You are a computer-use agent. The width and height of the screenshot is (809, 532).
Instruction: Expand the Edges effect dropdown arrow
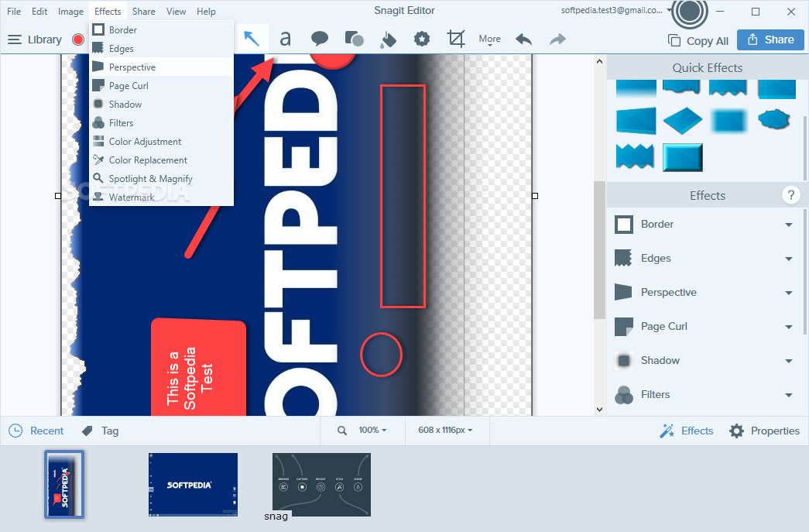pyautogui.click(x=788, y=259)
